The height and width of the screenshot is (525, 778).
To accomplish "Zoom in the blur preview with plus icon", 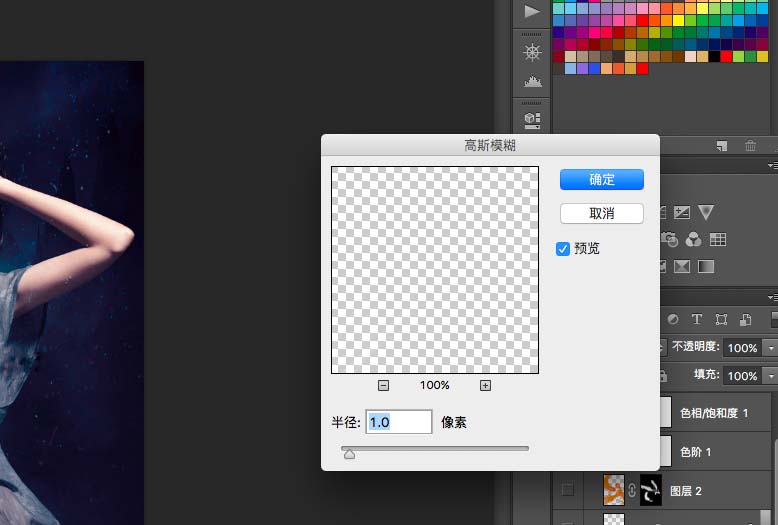I will coord(485,386).
